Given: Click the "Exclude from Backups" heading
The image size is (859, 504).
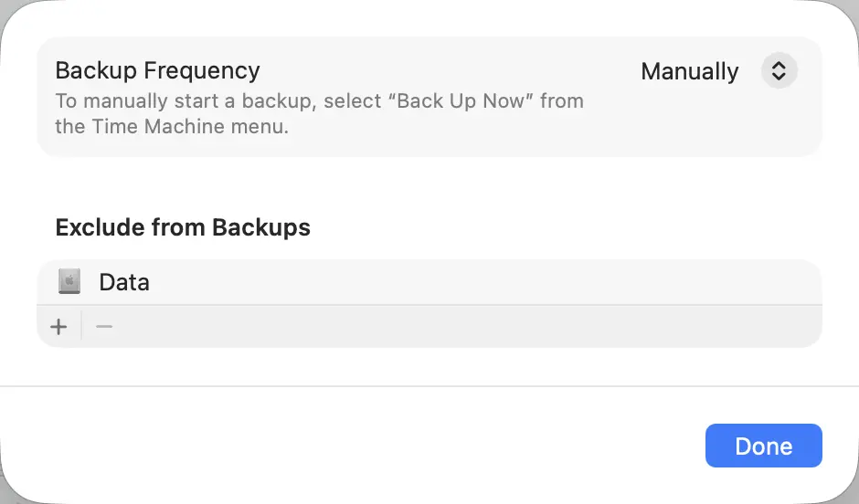Looking at the screenshot, I should click(x=183, y=227).
